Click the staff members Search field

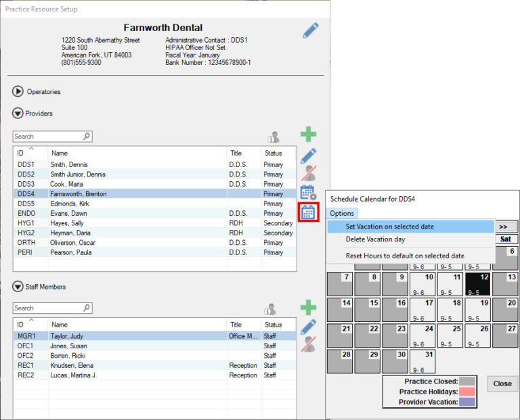52,308
